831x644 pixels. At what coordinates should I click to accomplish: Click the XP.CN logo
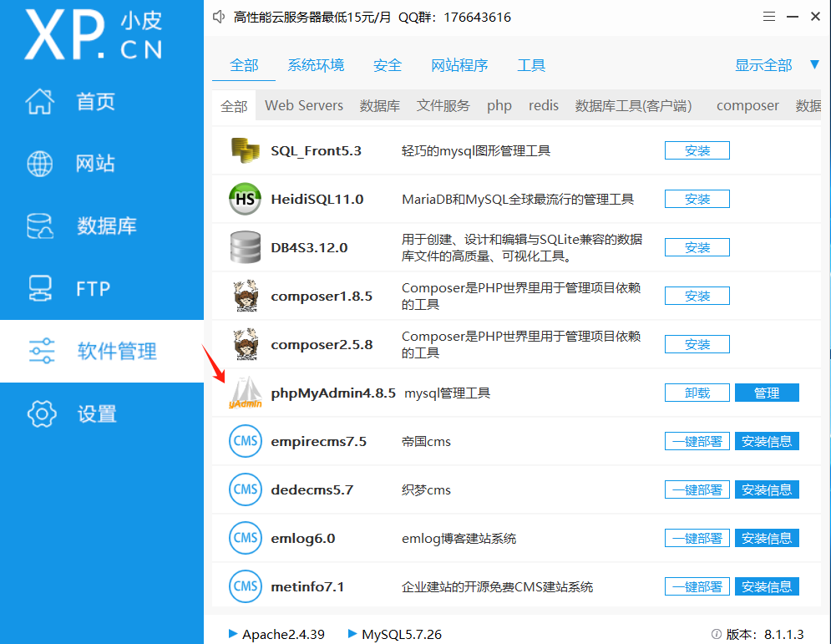click(x=94, y=34)
